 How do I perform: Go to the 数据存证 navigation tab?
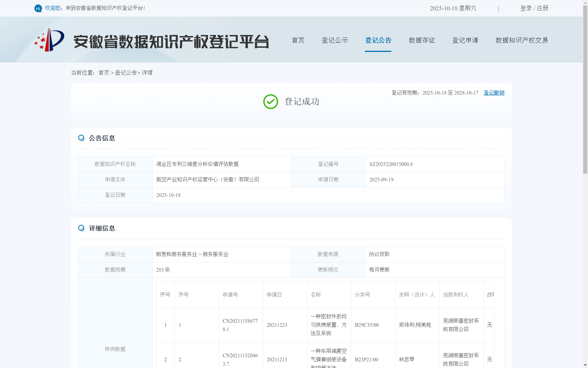tap(422, 40)
